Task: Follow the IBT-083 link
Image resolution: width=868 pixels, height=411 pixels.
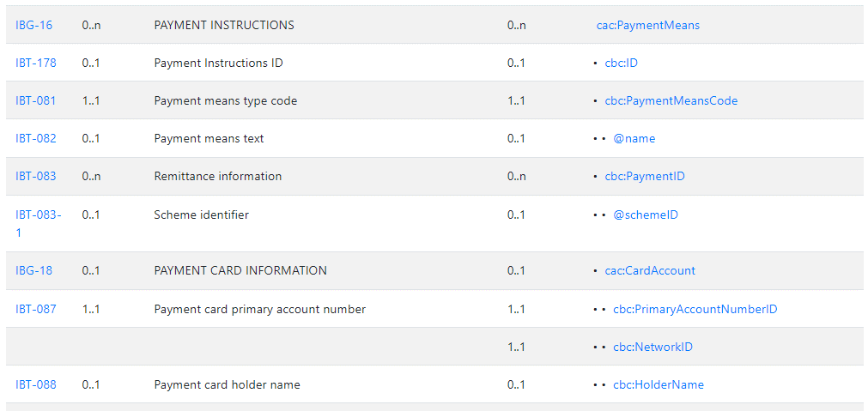Action: 36,176
